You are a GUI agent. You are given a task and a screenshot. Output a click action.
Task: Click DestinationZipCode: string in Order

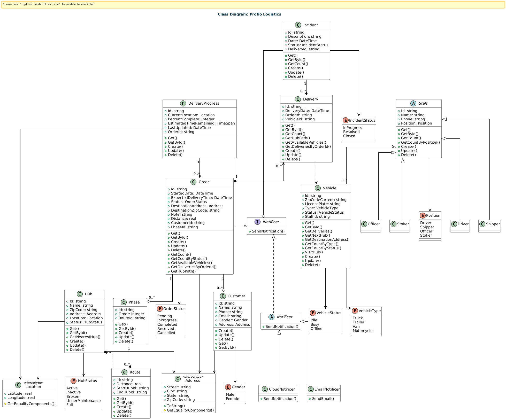tap(195, 210)
